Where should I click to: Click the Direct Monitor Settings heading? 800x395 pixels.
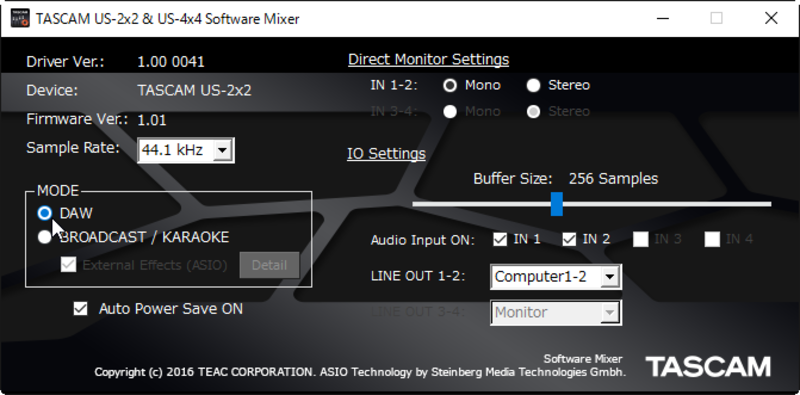click(x=429, y=60)
